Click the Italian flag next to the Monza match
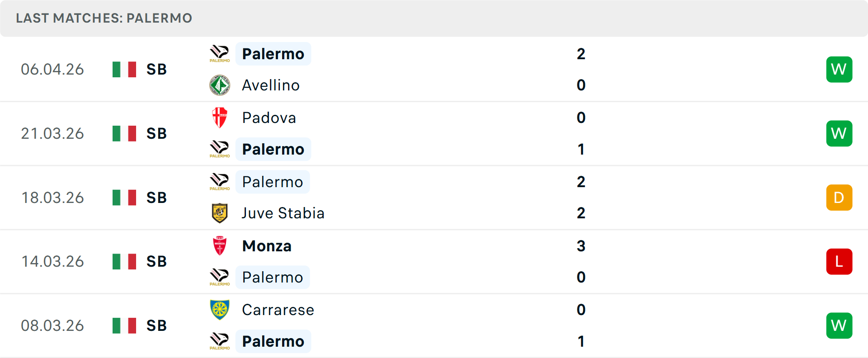Viewport: 868px width, 358px height. (x=124, y=261)
